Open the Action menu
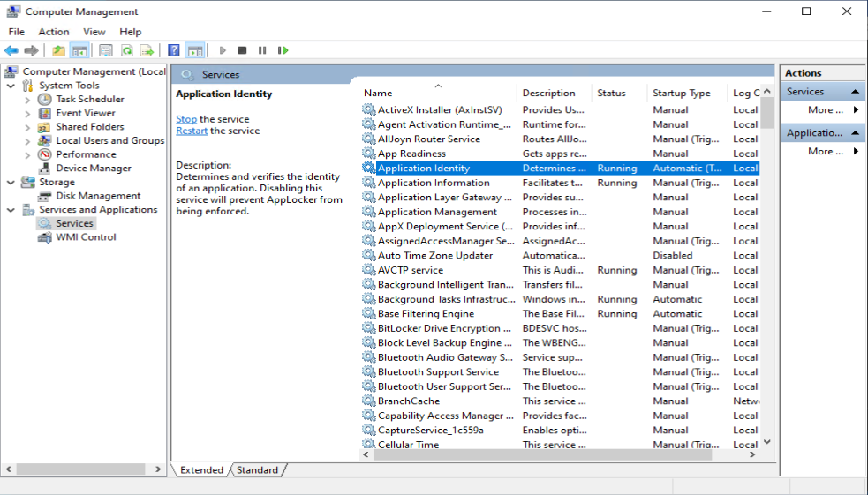 click(54, 32)
